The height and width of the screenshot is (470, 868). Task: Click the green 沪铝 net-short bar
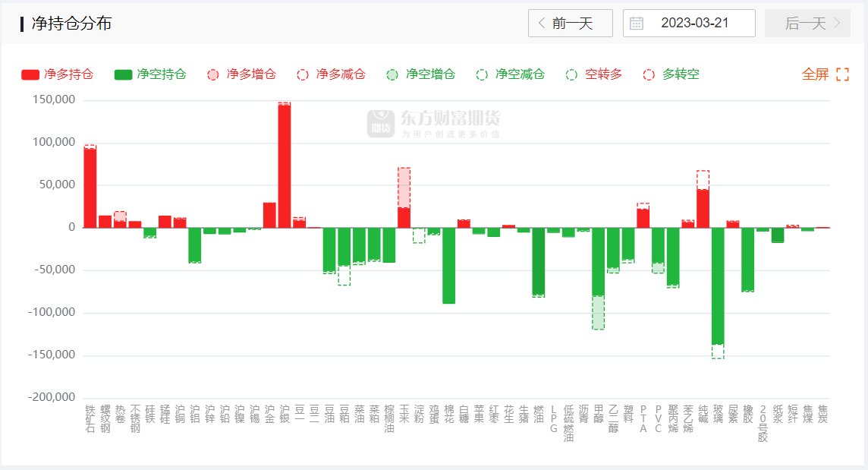click(194, 245)
